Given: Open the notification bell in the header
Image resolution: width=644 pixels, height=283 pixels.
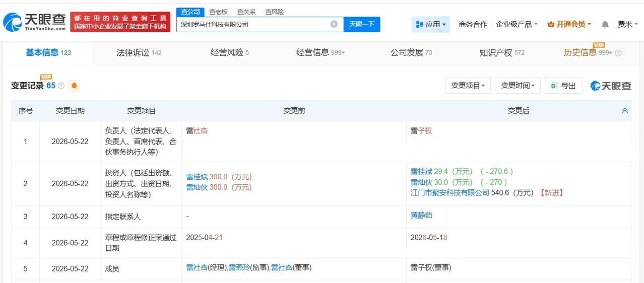Looking at the screenshot, I should click(x=605, y=24).
